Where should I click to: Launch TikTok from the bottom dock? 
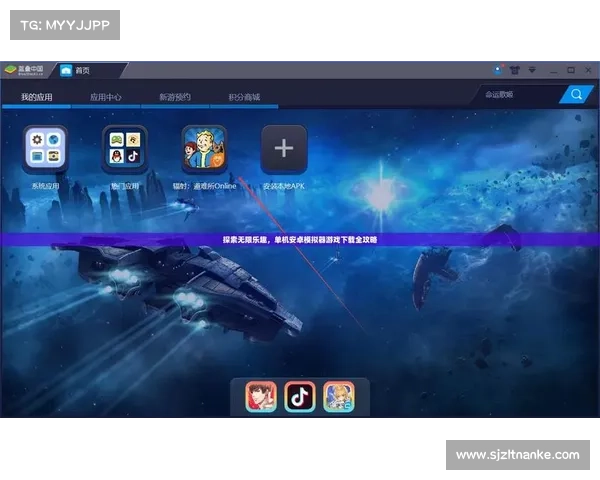(300, 397)
